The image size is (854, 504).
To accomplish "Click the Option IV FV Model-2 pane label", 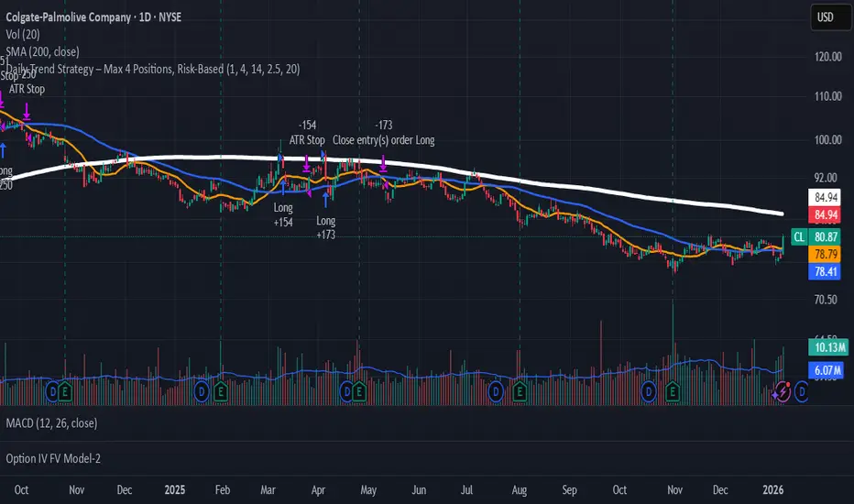I will tap(53, 459).
